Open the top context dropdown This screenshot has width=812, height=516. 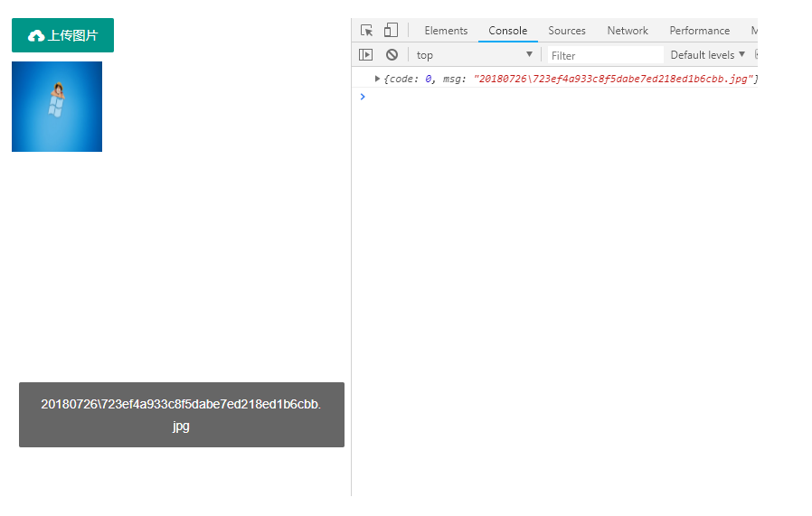pyautogui.click(x=475, y=55)
